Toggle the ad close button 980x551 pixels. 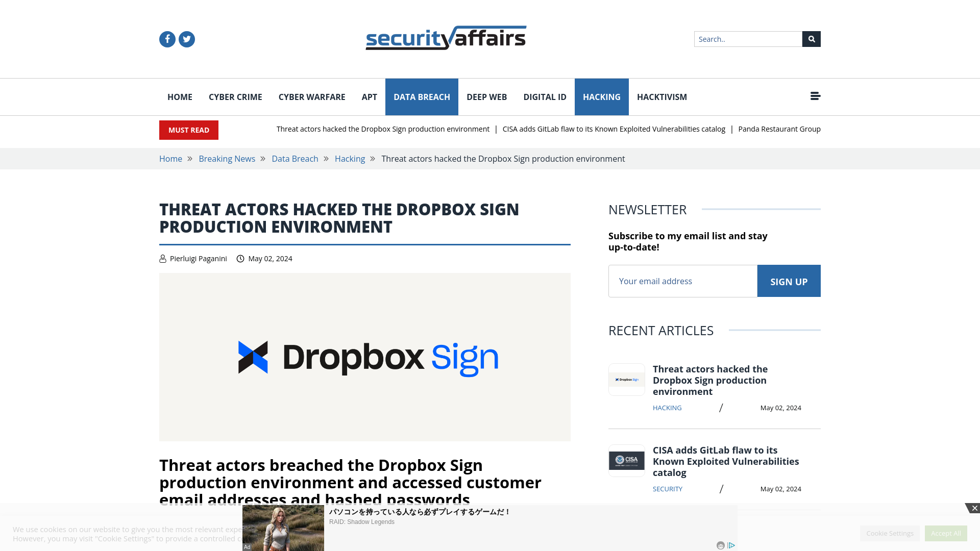(x=974, y=508)
